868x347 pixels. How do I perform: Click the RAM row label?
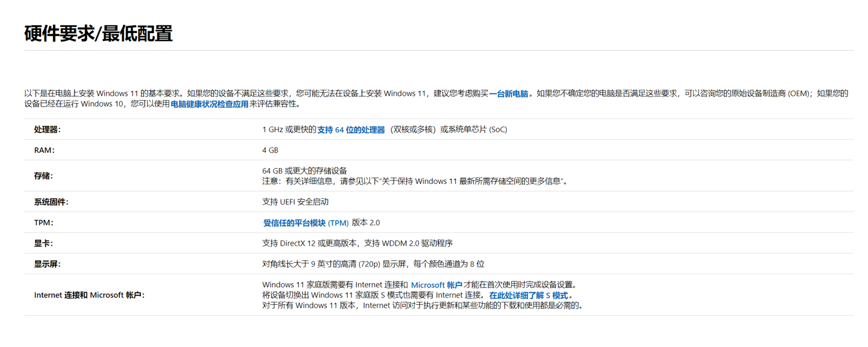45,149
